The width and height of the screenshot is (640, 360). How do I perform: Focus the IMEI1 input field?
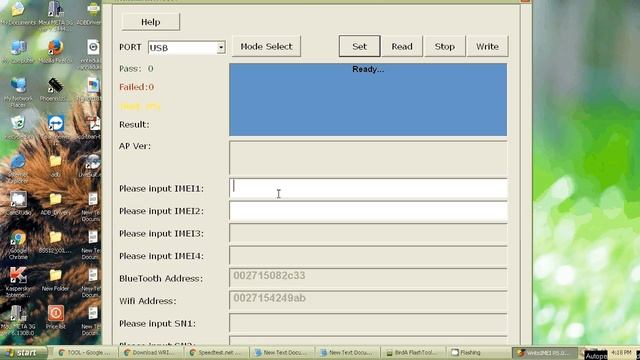point(368,189)
